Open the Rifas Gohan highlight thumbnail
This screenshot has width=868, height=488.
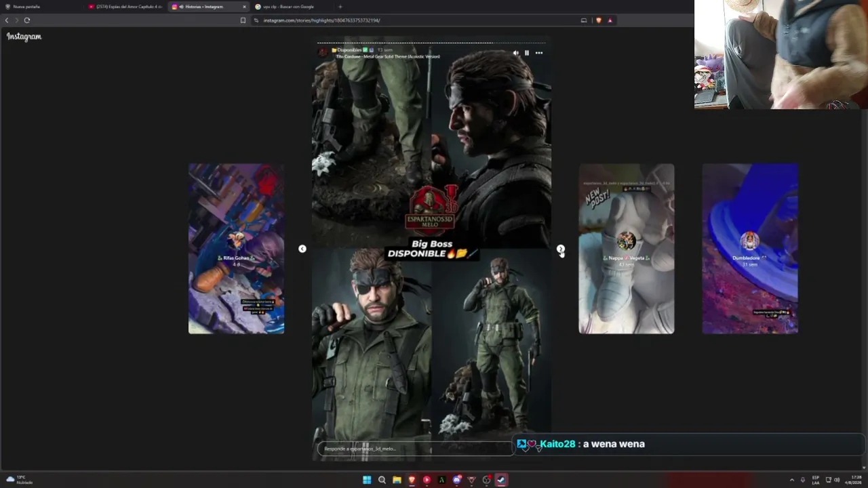point(236,248)
